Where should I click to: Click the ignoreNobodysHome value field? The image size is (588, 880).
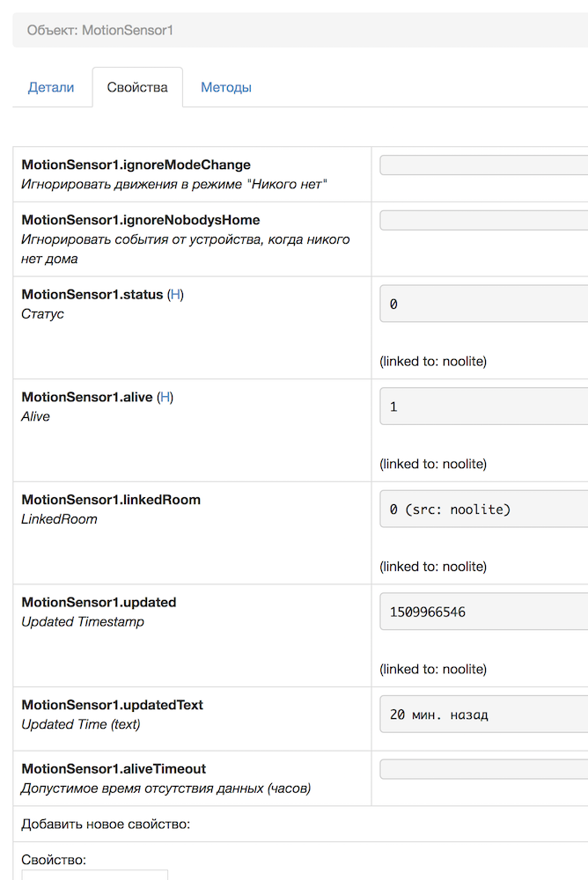[x=483, y=220]
